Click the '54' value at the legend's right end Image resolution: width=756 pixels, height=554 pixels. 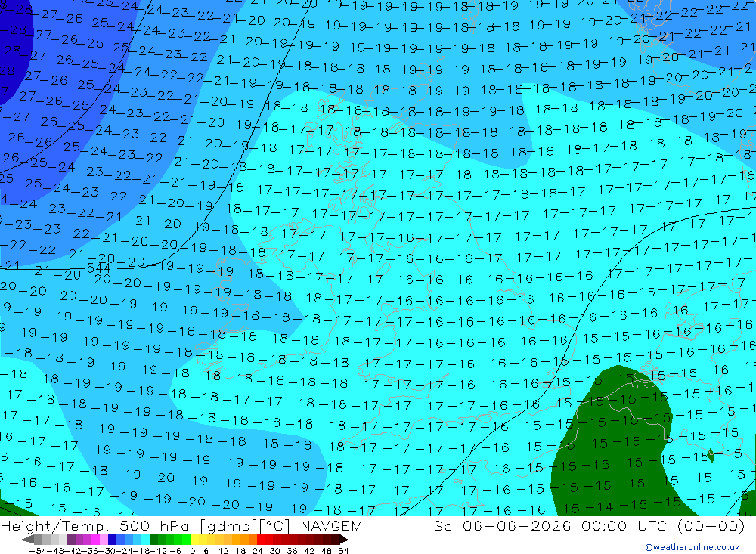(x=343, y=551)
